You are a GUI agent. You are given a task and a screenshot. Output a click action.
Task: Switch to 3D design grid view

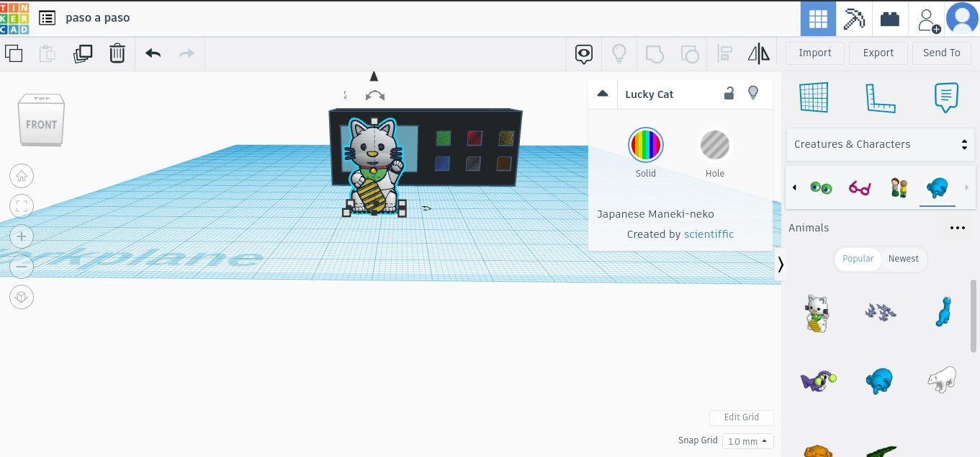tap(818, 19)
